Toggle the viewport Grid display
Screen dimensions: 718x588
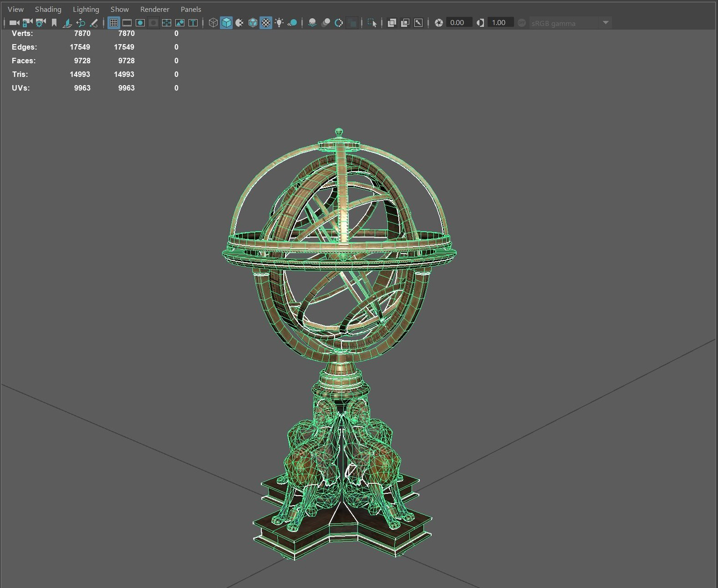(114, 23)
